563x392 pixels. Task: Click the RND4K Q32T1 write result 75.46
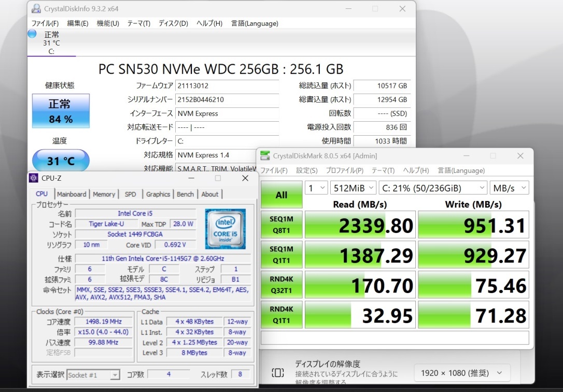coord(474,285)
